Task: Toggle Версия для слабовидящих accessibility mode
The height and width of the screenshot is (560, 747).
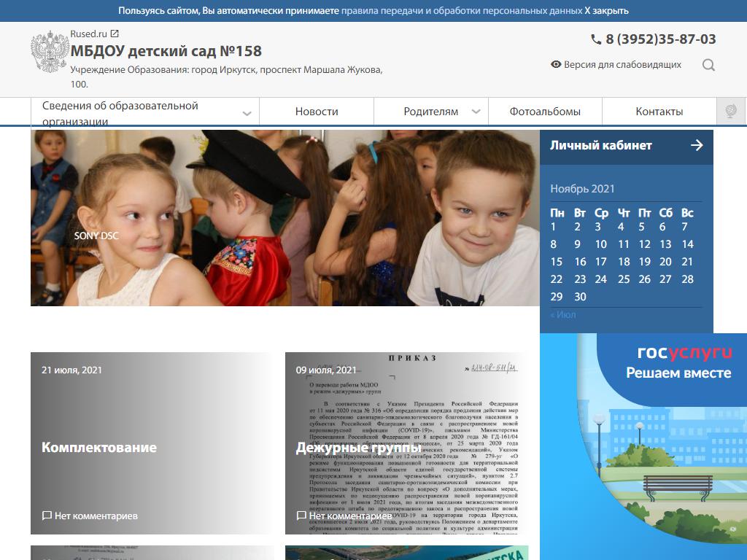Action: click(x=616, y=64)
